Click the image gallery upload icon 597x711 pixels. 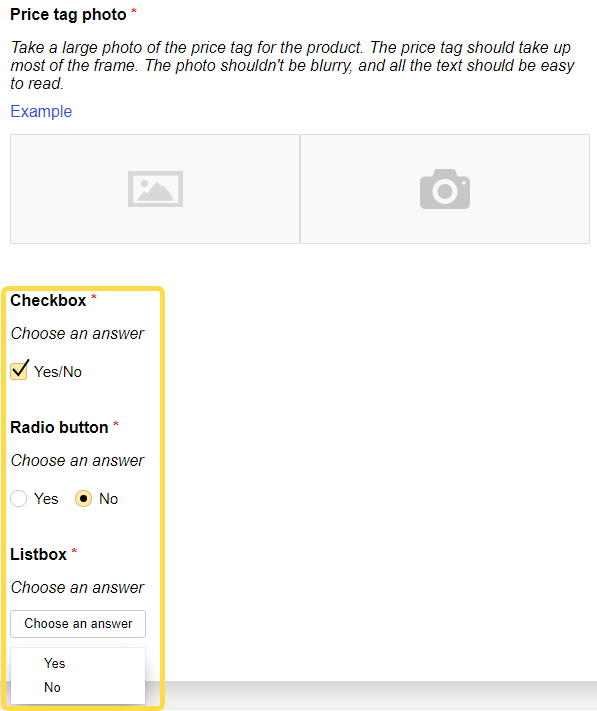[155, 189]
